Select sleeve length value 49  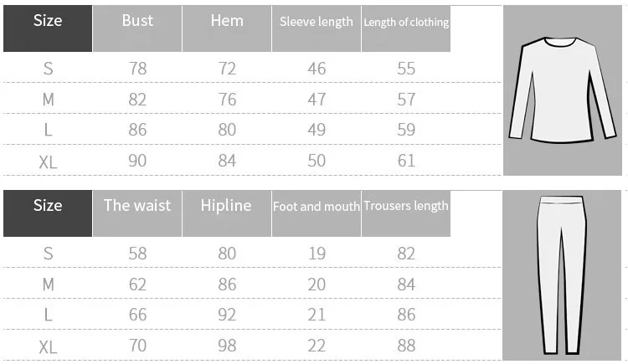click(317, 130)
